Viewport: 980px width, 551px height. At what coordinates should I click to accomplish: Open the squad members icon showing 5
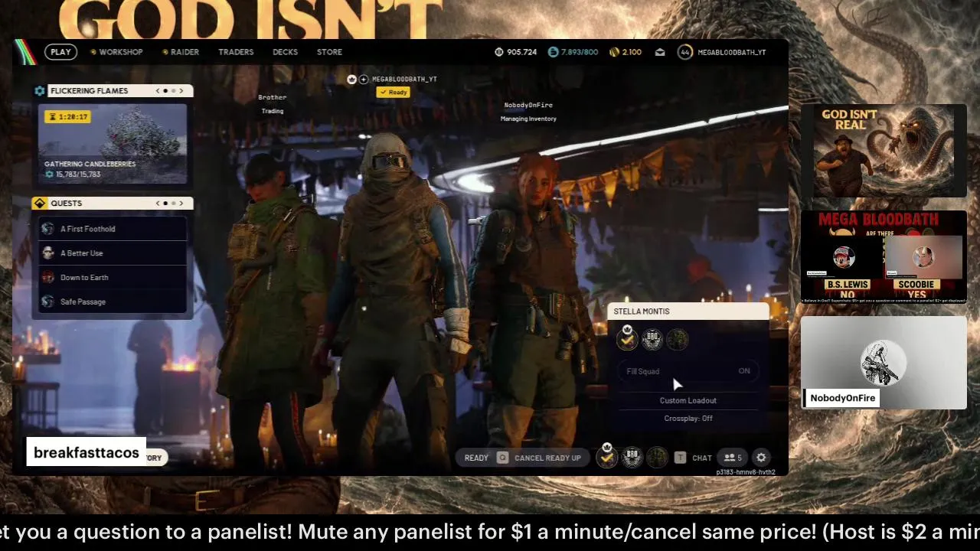click(733, 458)
